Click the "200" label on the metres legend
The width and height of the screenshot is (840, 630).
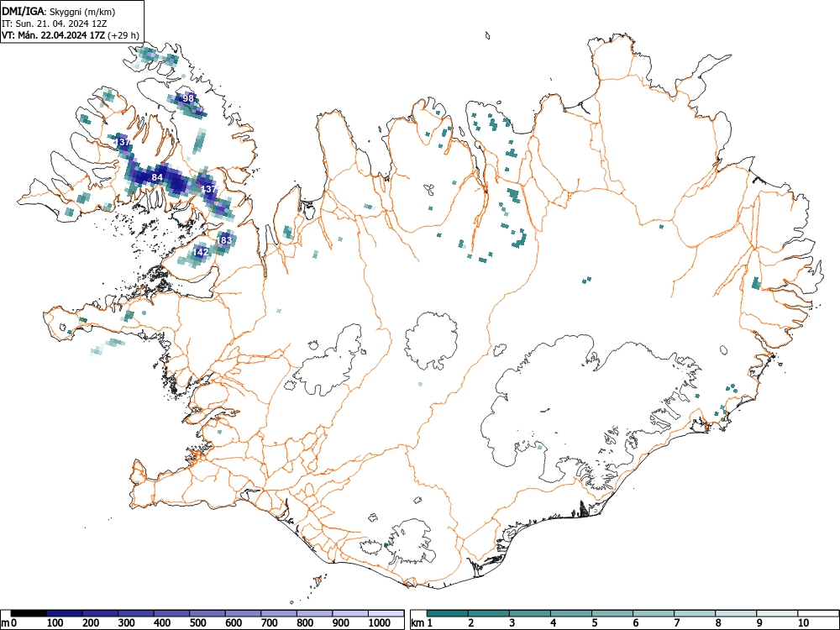click(x=91, y=622)
